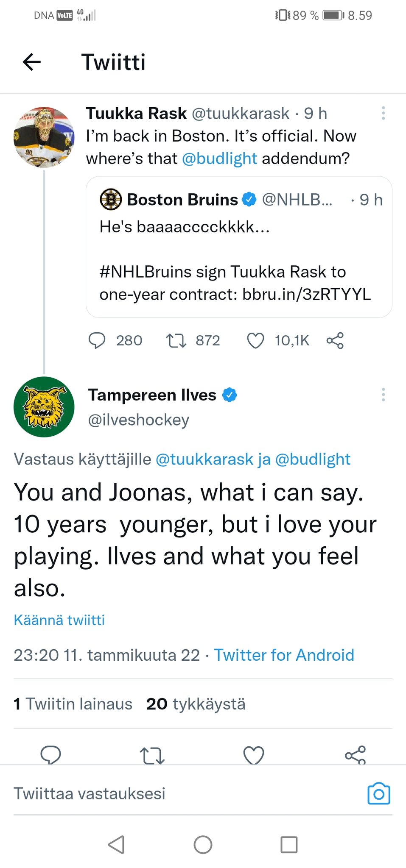Tap the back arrow beside Twiitti
The image size is (406, 868).
pyautogui.click(x=32, y=62)
